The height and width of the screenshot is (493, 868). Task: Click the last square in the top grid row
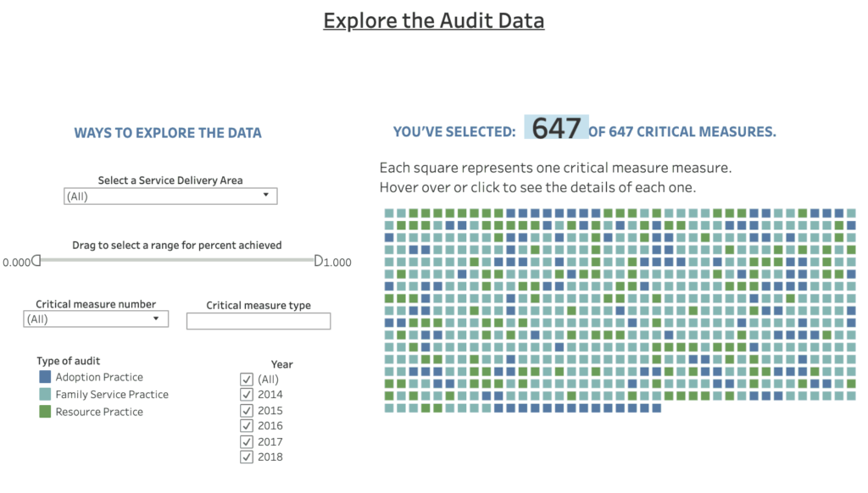(x=851, y=213)
